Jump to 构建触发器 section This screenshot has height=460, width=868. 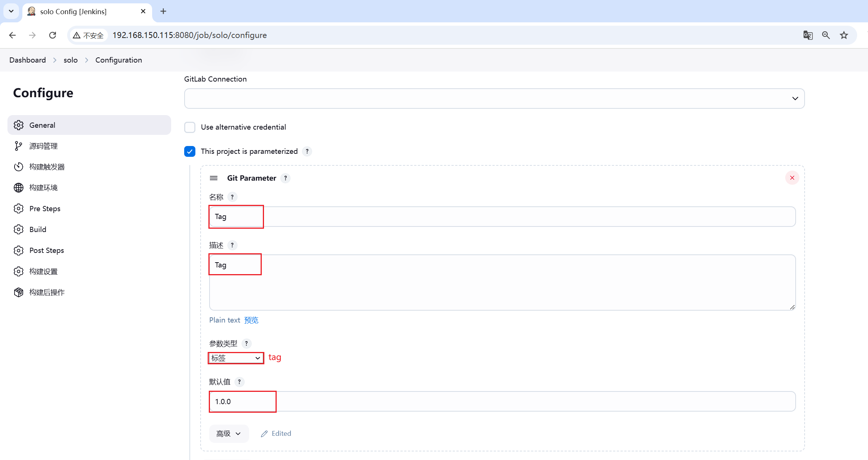tap(89, 166)
